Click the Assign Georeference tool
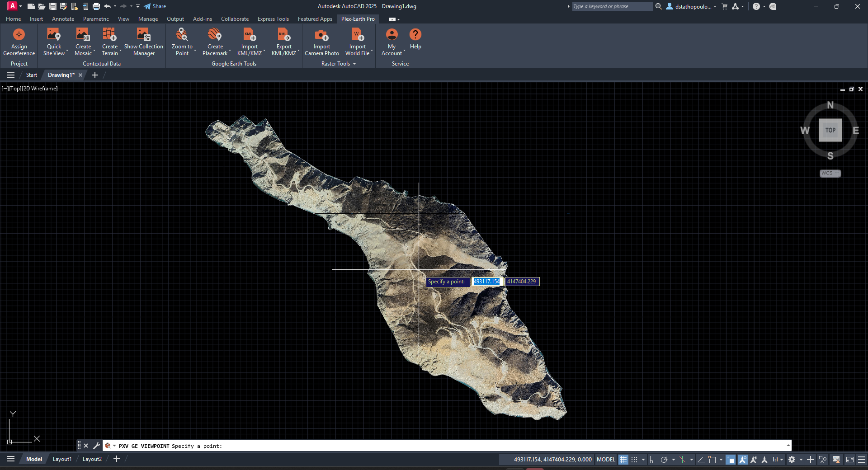Screen dimensions: 868x470 point(19,42)
